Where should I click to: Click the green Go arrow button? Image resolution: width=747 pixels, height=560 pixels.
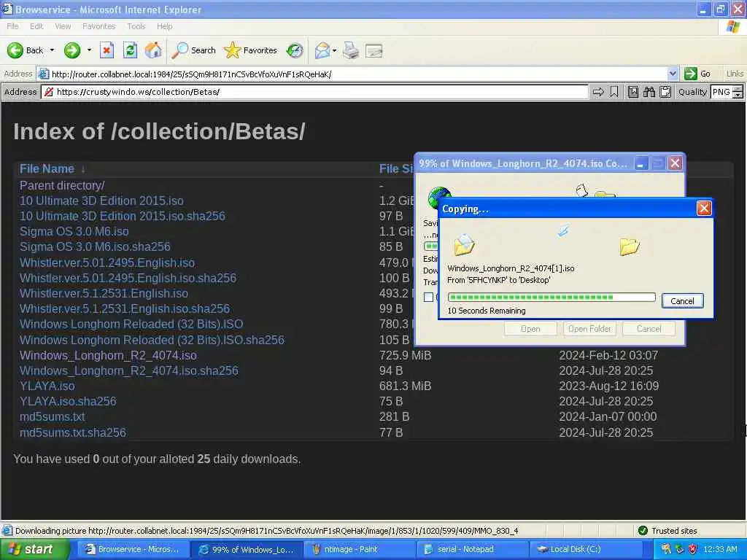pyautogui.click(x=690, y=74)
